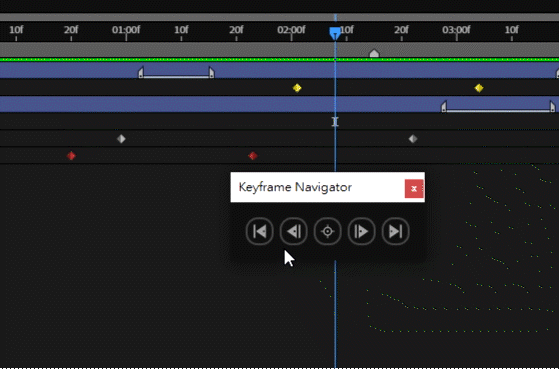Go to next keyframe button
559x370 pixels.
coord(361,232)
